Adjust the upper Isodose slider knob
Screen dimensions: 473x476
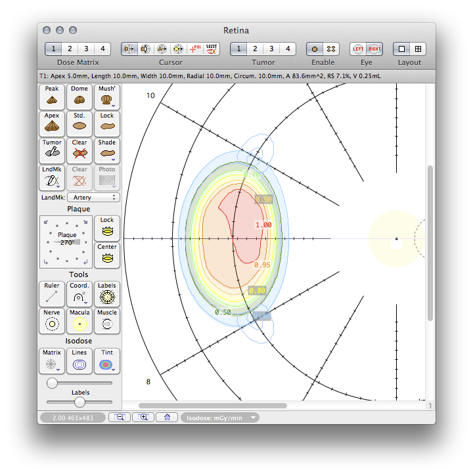[53, 383]
